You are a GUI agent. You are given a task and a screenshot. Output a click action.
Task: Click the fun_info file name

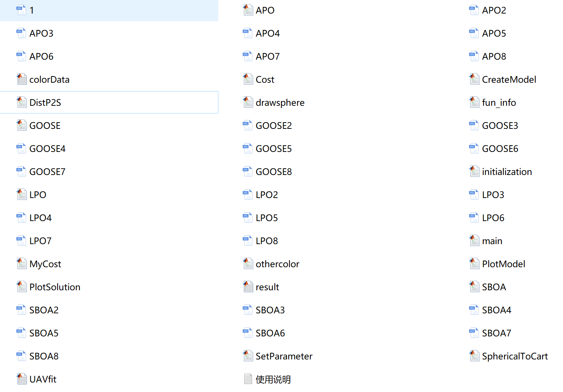click(499, 102)
